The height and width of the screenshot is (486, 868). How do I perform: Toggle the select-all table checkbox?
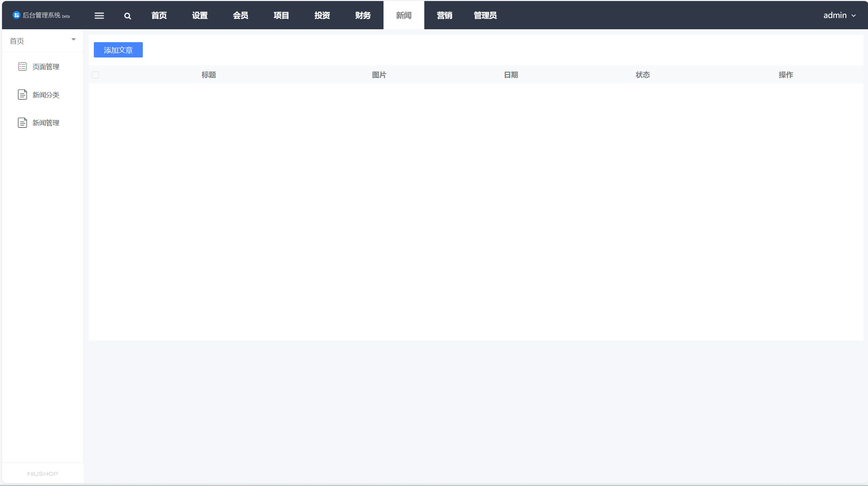[96, 75]
